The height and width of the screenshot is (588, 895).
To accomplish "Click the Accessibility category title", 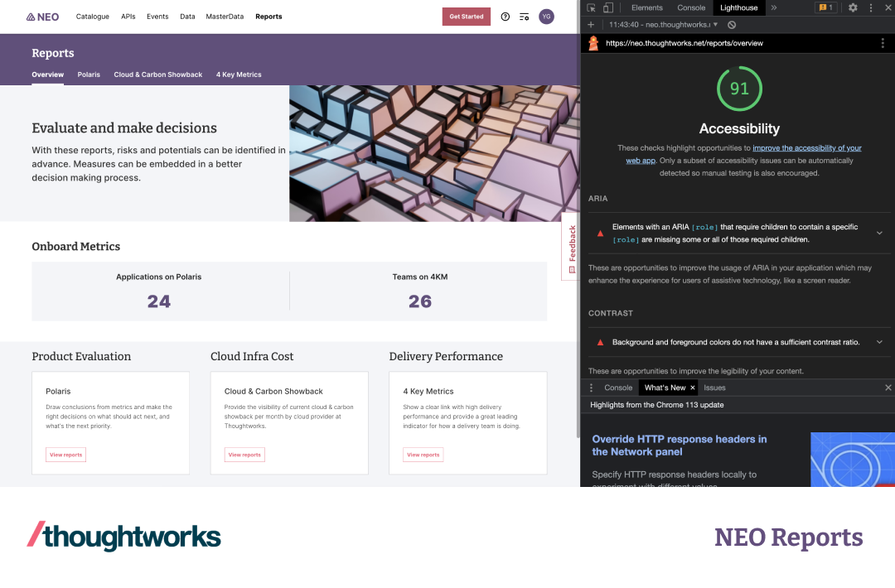I will point(739,129).
